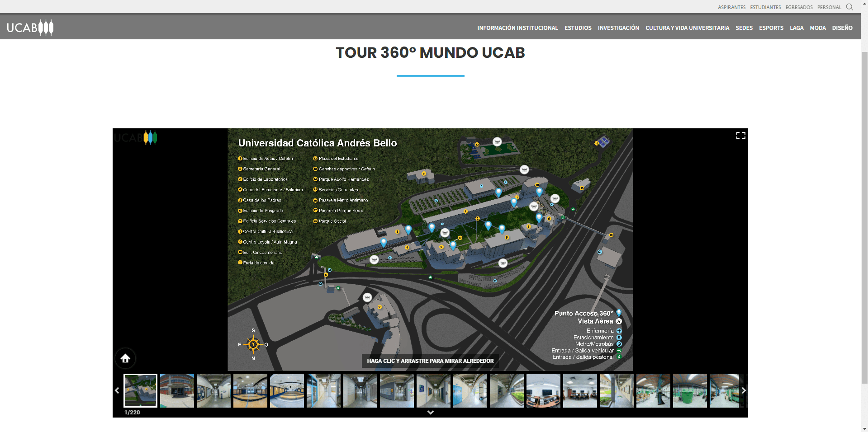Toggle fullscreen mode for the 360 tour
The width and height of the screenshot is (868, 432).
coord(740,136)
